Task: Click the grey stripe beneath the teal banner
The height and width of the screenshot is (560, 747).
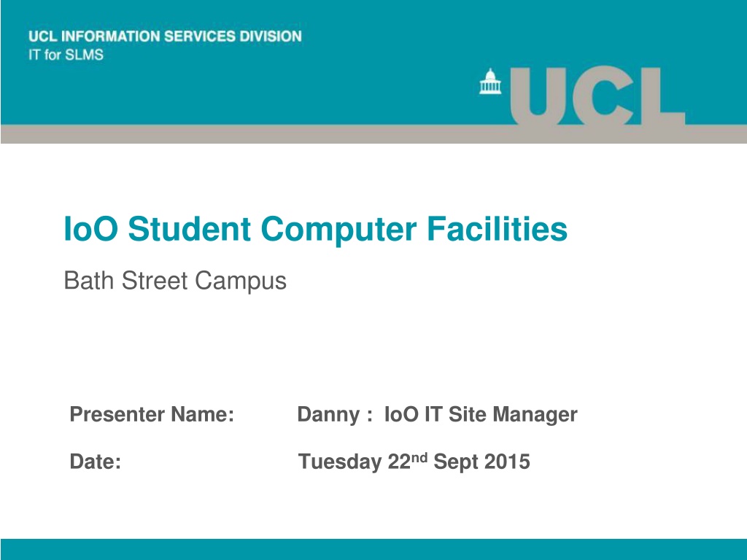Action: (373, 134)
